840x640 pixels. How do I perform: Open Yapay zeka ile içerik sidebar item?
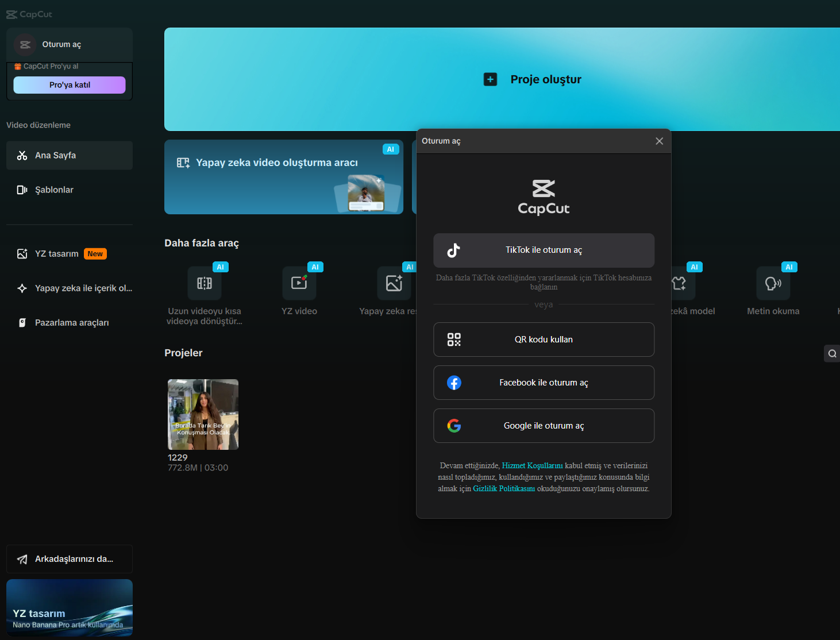point(70,288)
